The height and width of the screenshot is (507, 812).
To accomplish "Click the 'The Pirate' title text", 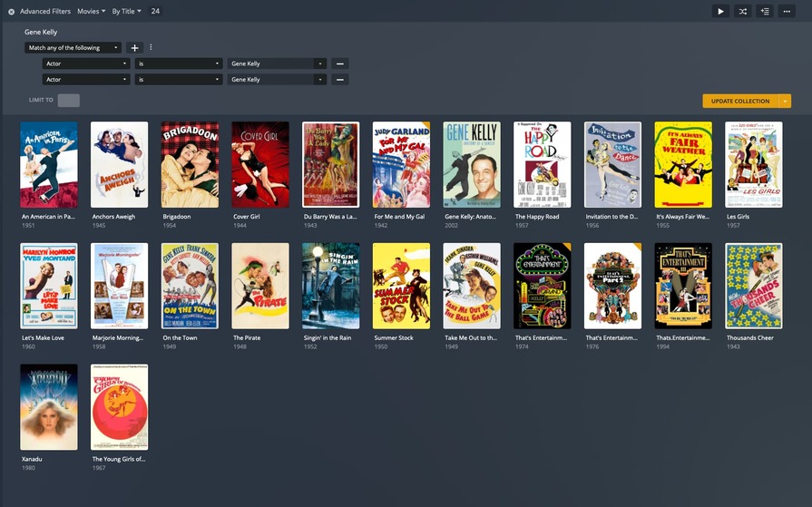I will point(247,337).
